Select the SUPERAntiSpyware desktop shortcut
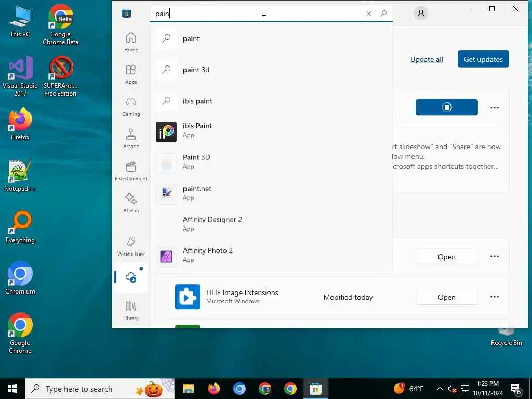Image resolution: width=532 pixels, height=399 pixels. [60, 76]
